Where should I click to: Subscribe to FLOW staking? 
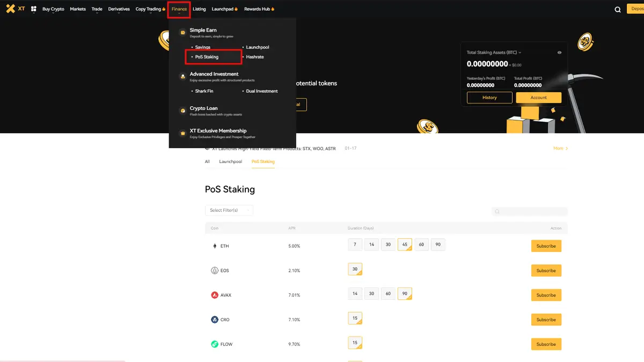point(546,344)
